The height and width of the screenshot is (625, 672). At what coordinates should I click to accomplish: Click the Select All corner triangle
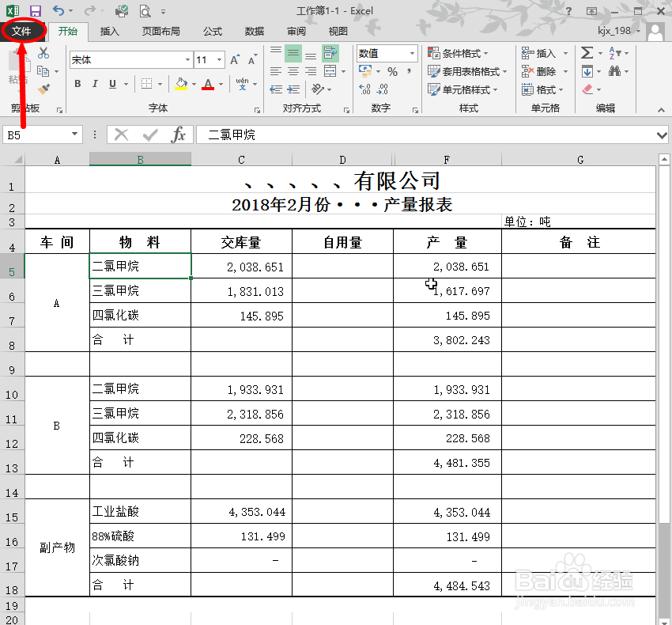point(17,160)
